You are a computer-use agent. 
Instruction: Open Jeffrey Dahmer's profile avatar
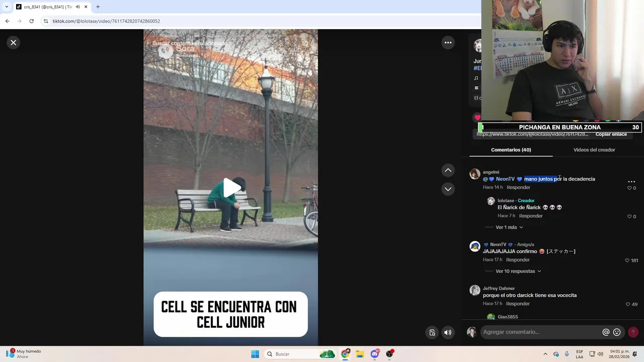(474, 290)
